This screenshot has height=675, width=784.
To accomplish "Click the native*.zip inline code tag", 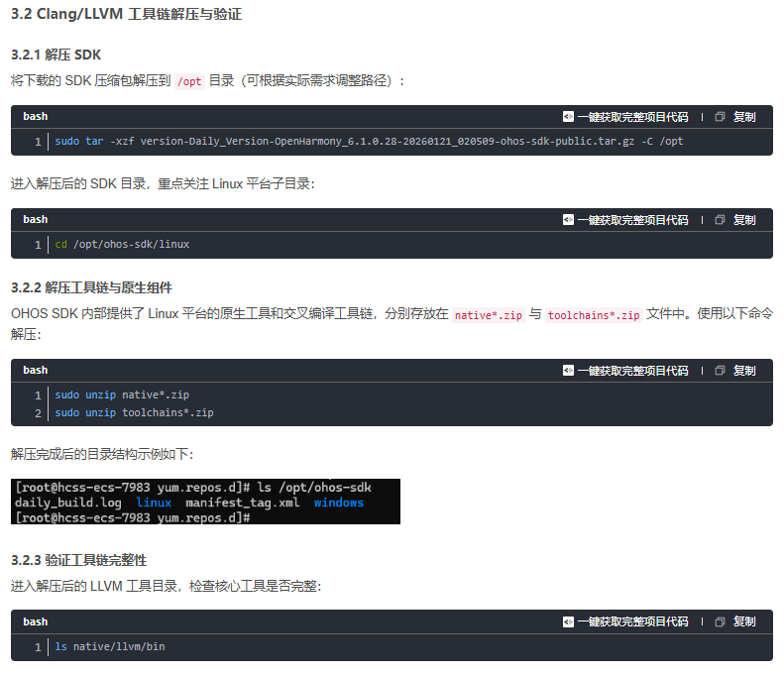I will pyautogui.click(x=488, y=315).
